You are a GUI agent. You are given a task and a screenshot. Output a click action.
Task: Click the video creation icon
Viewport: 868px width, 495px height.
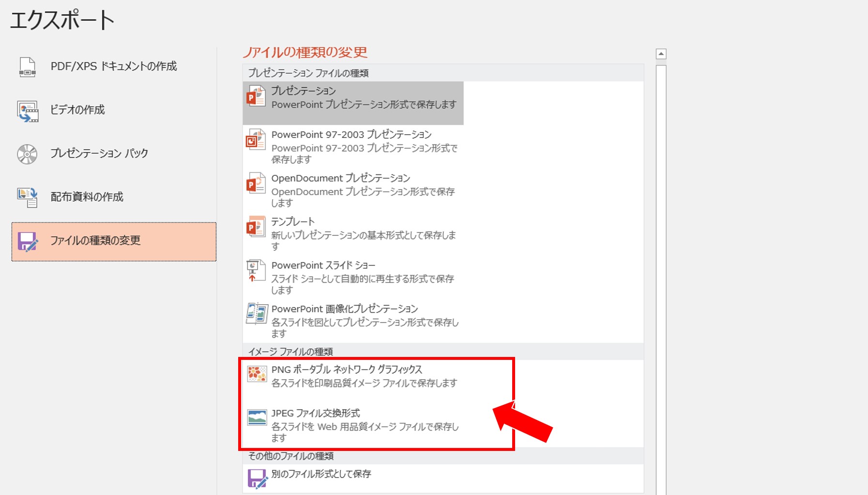[28, 111]
